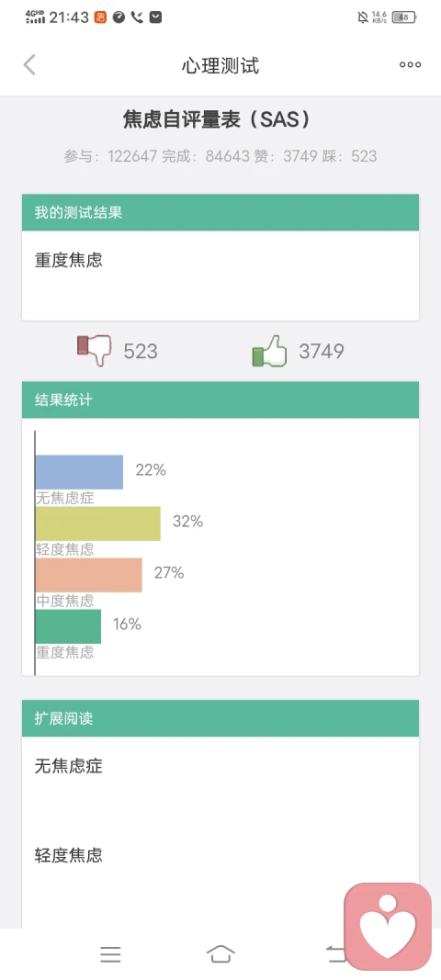Tap the muted notification bell icon
The image size is (441, 980).
click(363, 17)
